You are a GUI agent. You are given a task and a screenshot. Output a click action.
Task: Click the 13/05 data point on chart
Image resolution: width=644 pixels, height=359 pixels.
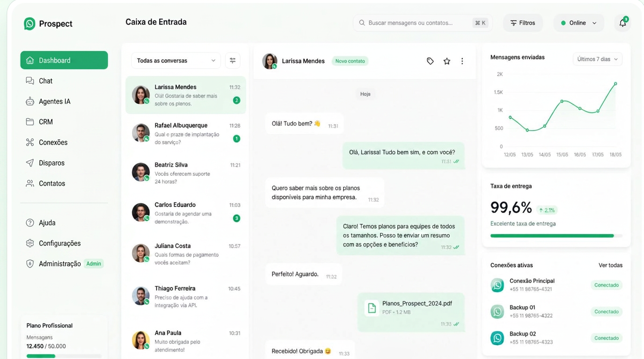(527, 130)
